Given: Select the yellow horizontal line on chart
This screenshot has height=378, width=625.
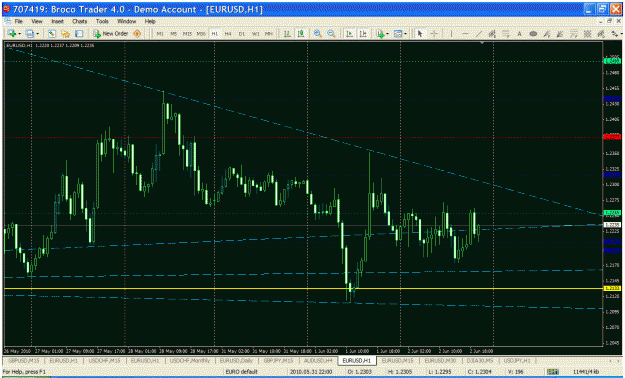Looking at the screenshot, I should tap(303, 288).
